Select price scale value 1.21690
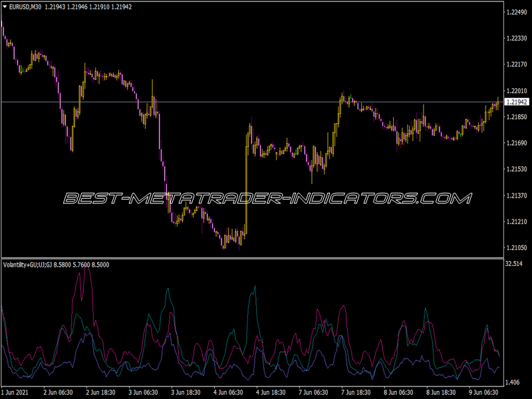This screenshot has width=532, height=399. click(517, 143)
